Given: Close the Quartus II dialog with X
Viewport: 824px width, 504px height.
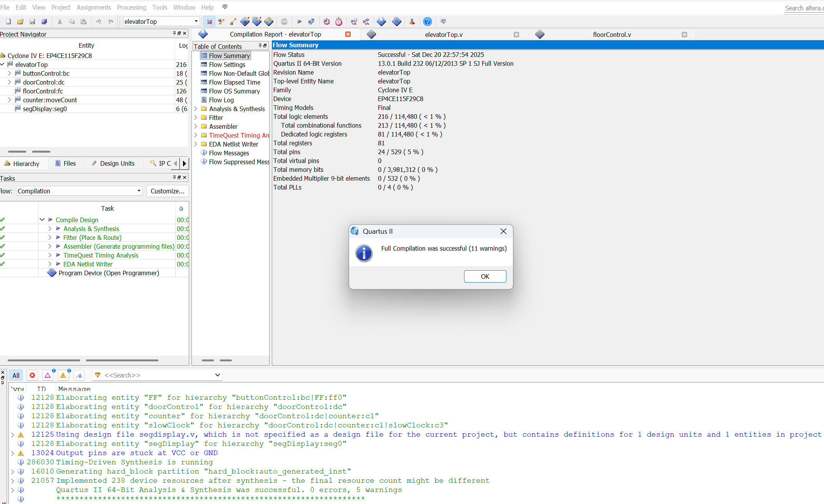Looking at the screenshot, I should (503, 231).
